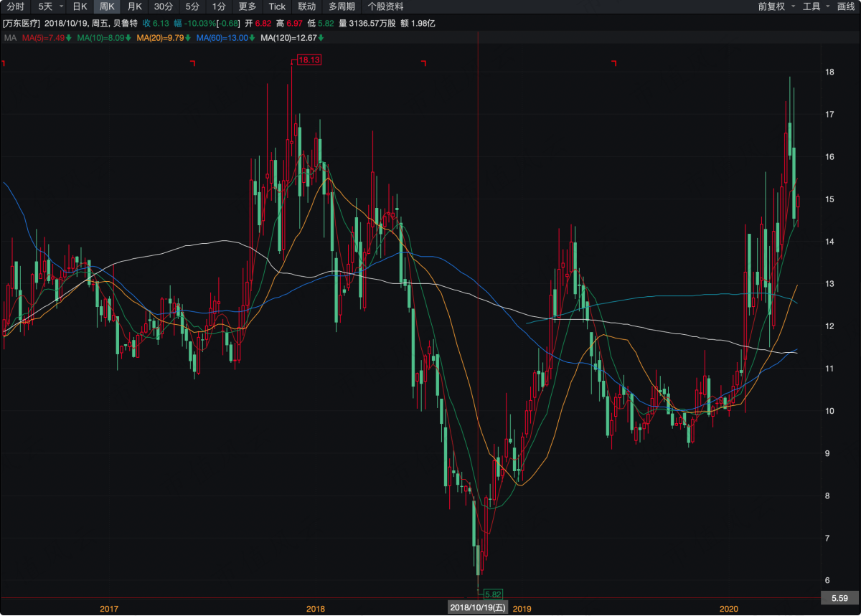Click the 5.59 price box on the axis

pyautogui.click(x=840, y=597)
